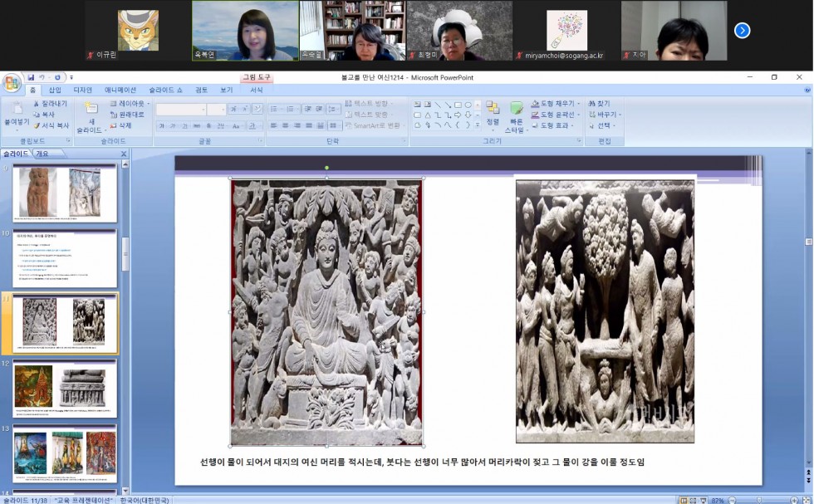Toggle underline formatting

[x=184, y=125]
